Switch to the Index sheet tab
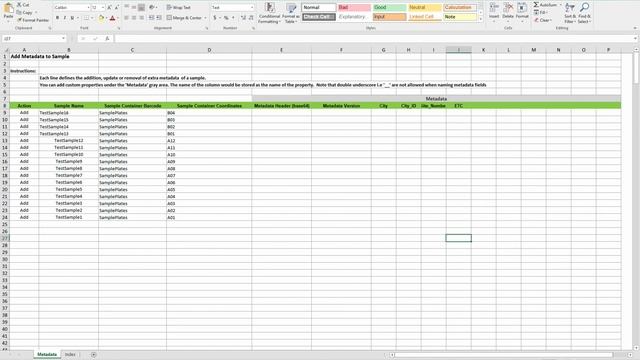This screenshot has width=640, height=360. click(70, 355)
